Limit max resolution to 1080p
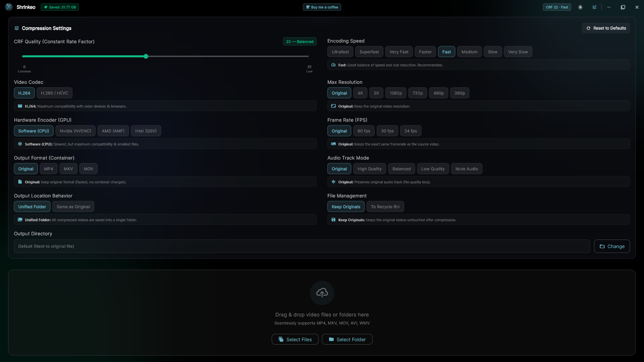This screenshot has width=644, height=362. pyautogui.click(x=396, y=93)
